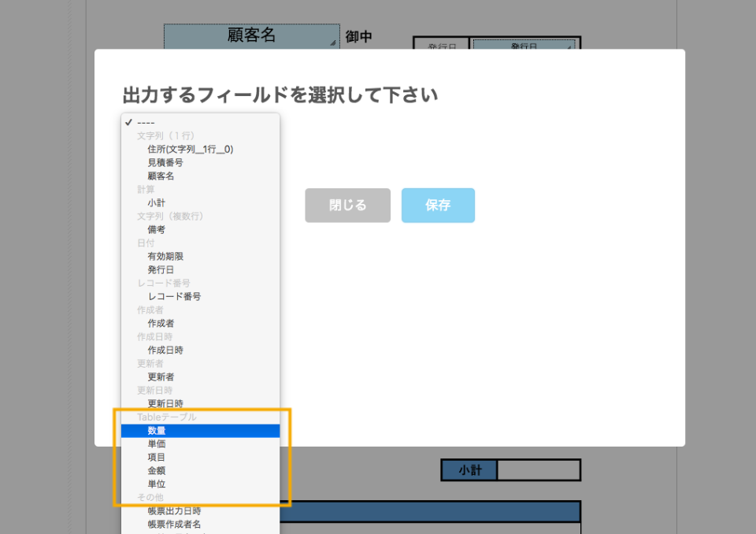Select 見積番号 in the field list
The height and width of the screenshot is (534, 756).
[x=165, y=162]
